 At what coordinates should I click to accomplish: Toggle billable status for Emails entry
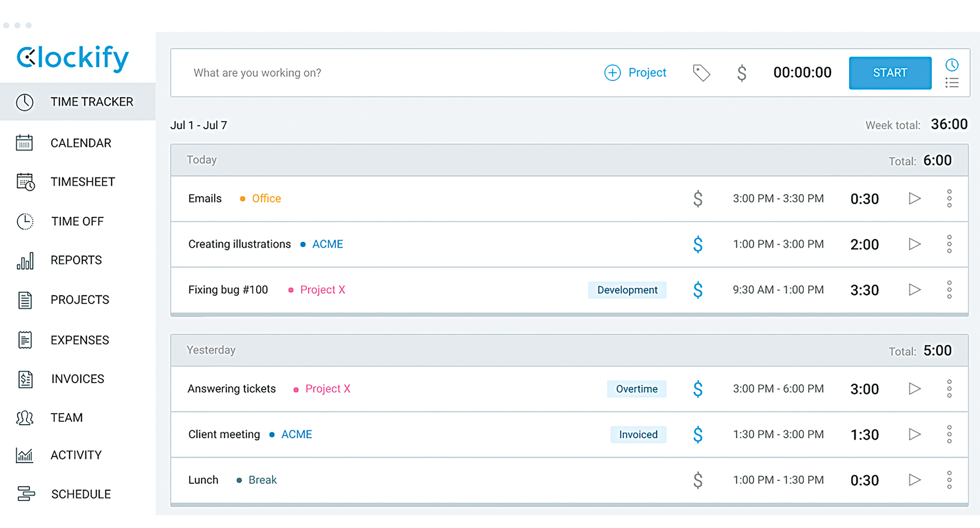coord(698,199)
